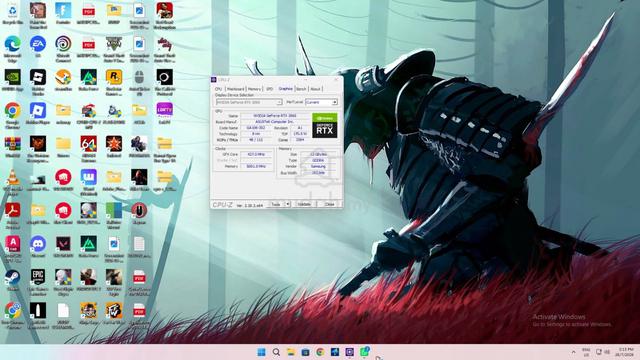Click the Close button at CPU-Z bottom

tap(329, 204)
